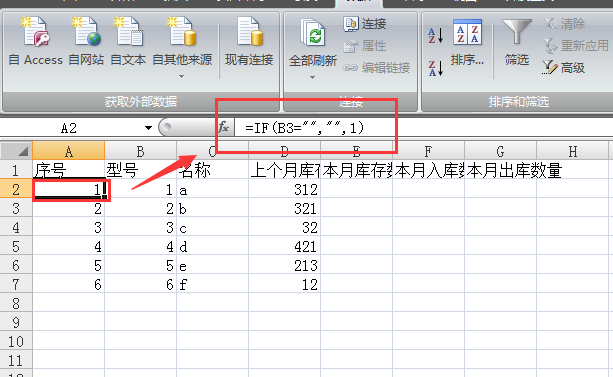Select column H header
613x377 pixels.
click(572, 151)
